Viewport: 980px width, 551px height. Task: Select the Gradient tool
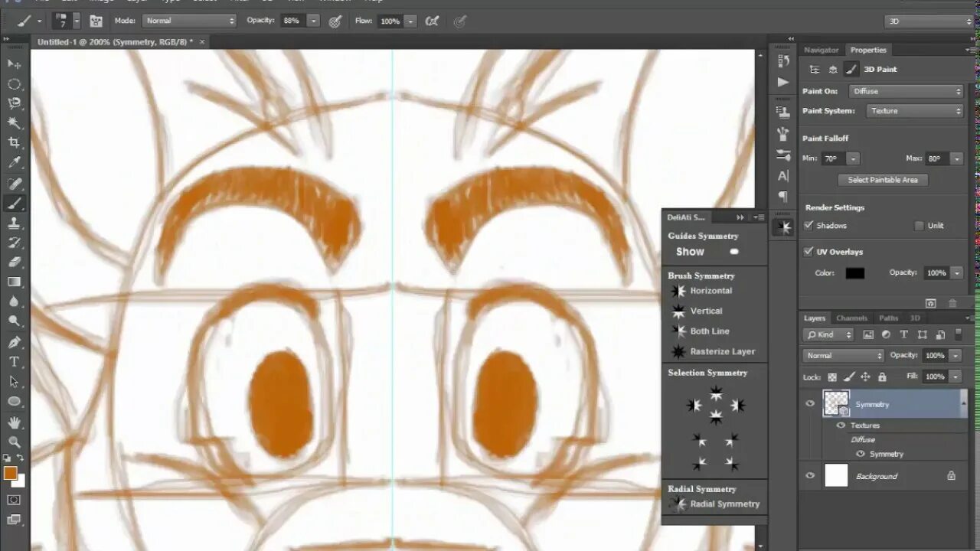point(14,282)
